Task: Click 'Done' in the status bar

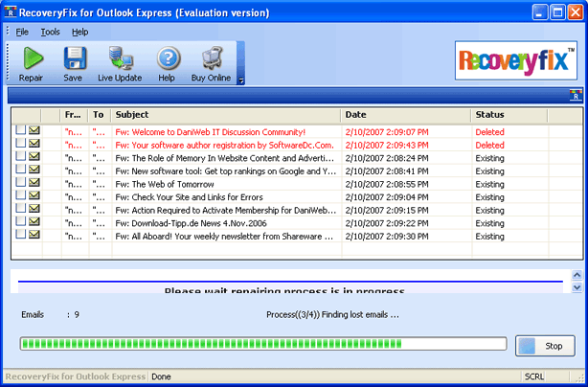Action: [x=161, y=376]
